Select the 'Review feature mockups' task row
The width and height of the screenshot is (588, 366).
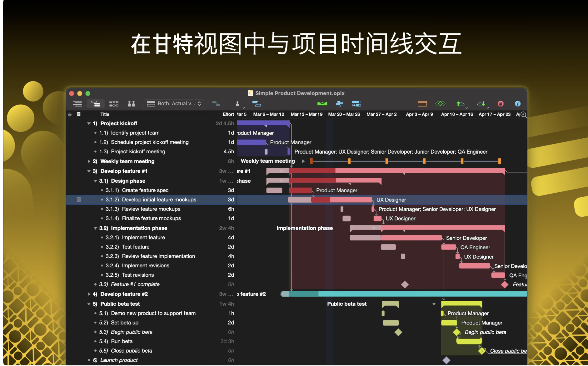[x=151, y=209]
